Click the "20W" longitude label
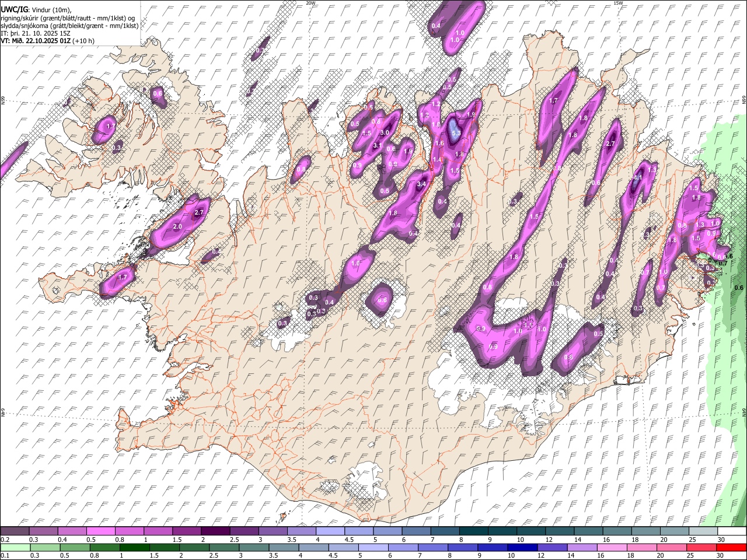The height and width of the screenshot is (560, 747). coord(310,3)
